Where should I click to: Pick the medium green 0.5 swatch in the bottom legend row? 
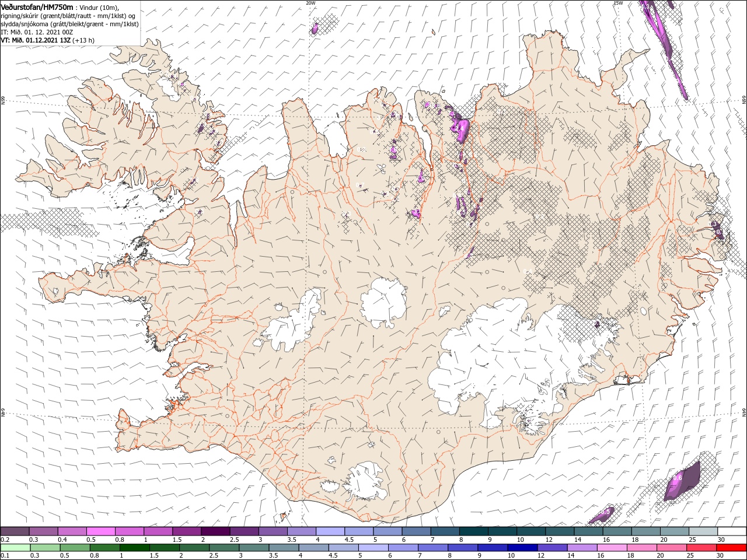click(x=75, y=548)
